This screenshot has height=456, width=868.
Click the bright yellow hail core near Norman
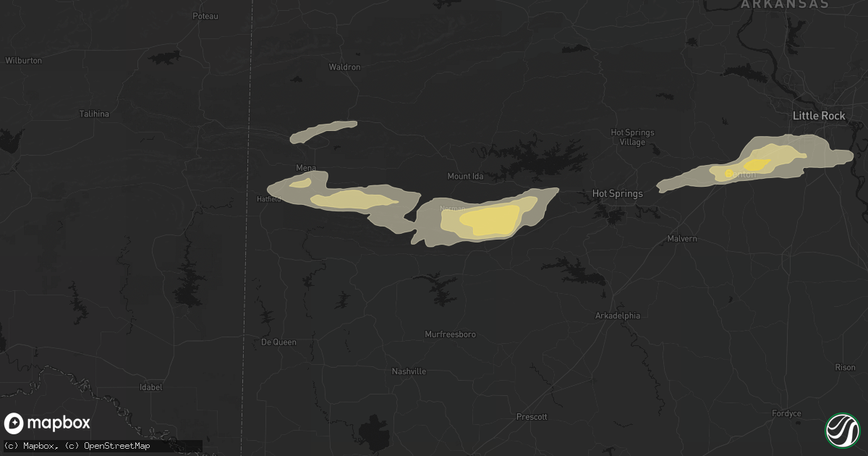(x=490, y=221)
